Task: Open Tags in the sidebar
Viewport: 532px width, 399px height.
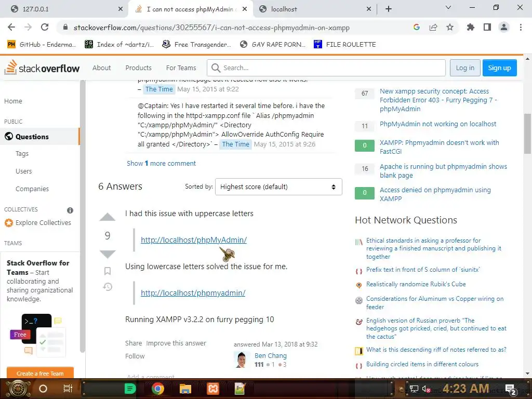Action: click(22, 153)
